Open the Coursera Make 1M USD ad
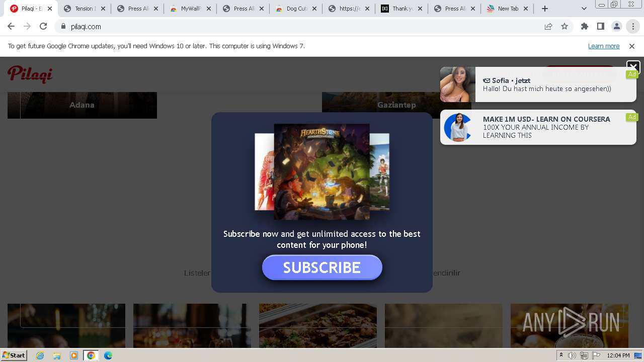This screenshot has height=362, width=644. 538,127
